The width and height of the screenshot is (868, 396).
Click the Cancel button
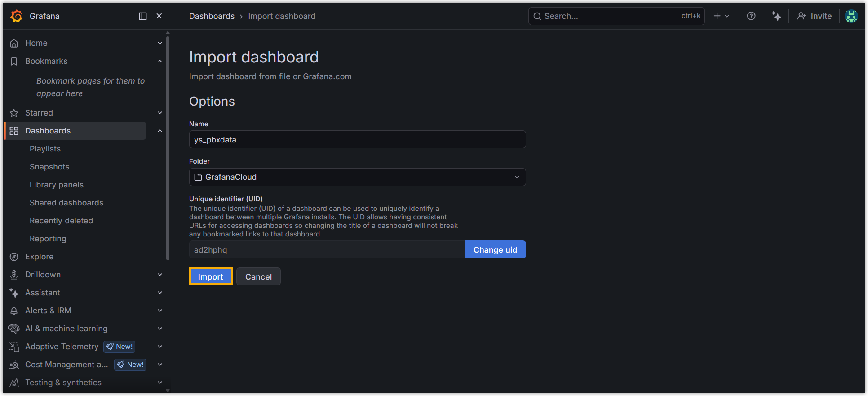[x=258, y=276]
